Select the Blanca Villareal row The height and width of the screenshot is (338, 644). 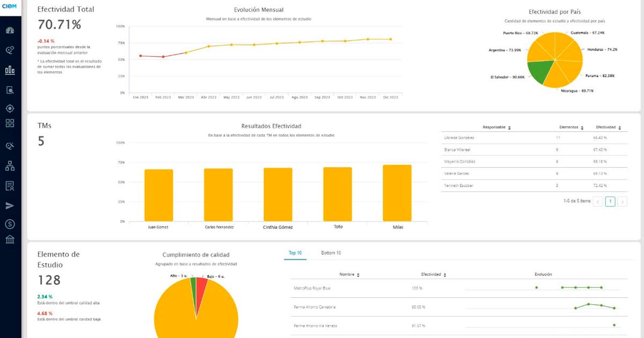(x=533, y=150)
